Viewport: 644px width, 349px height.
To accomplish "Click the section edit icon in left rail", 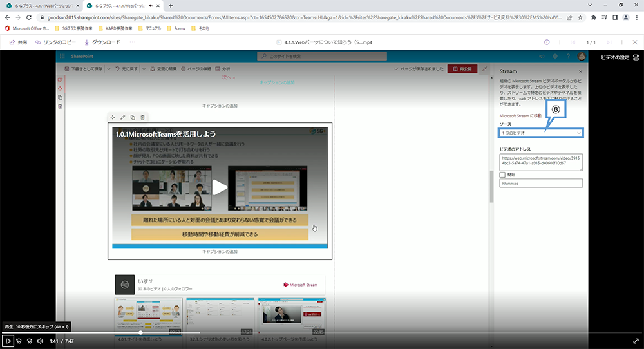I will (60, 80).
